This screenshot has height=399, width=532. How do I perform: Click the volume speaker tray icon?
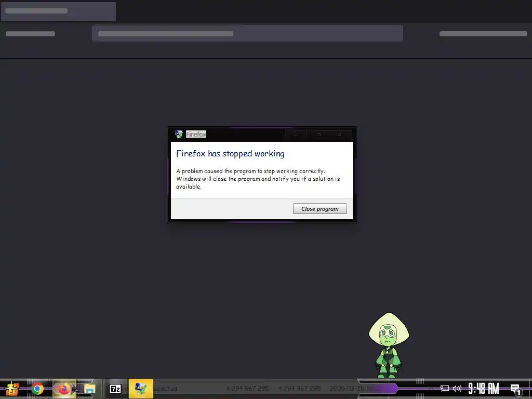click(457, 389)
